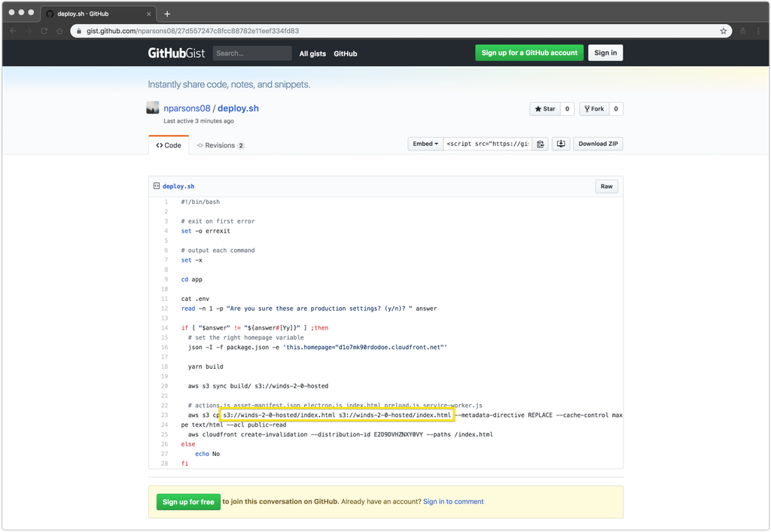Click the 'set -o errexit' line
The image size is (771, 532).
coord(206,231)
